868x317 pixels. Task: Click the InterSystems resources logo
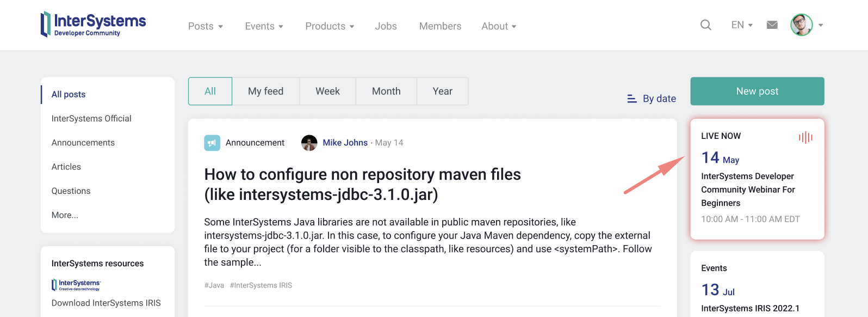click(x=76, y=284)
